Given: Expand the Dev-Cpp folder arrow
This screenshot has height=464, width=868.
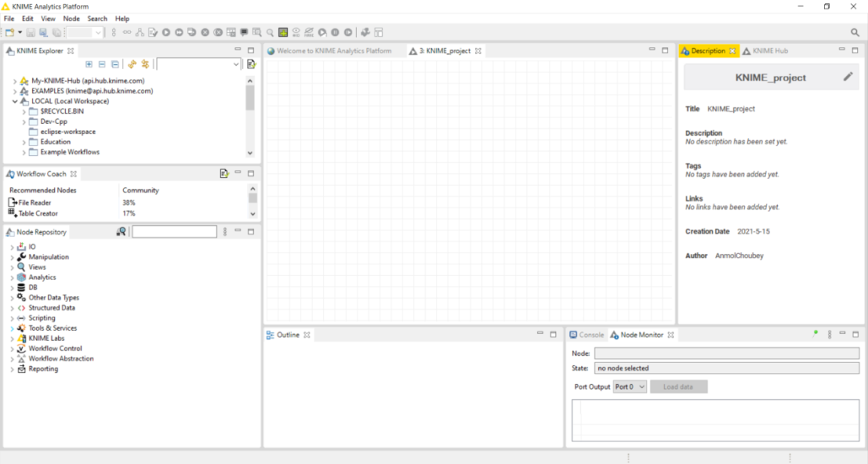Looking at the screenshot, I should 24,121.
